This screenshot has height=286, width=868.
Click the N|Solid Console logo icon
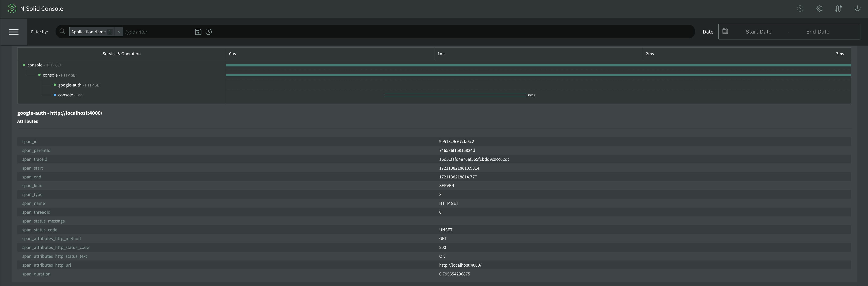click(x=12, y=9)
